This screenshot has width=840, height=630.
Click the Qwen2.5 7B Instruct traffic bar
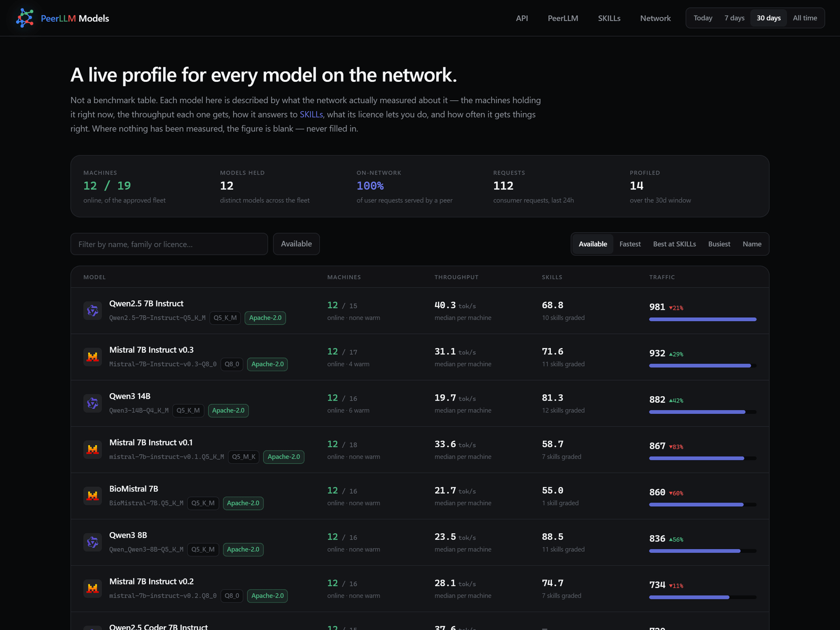[x=702, y=319]
